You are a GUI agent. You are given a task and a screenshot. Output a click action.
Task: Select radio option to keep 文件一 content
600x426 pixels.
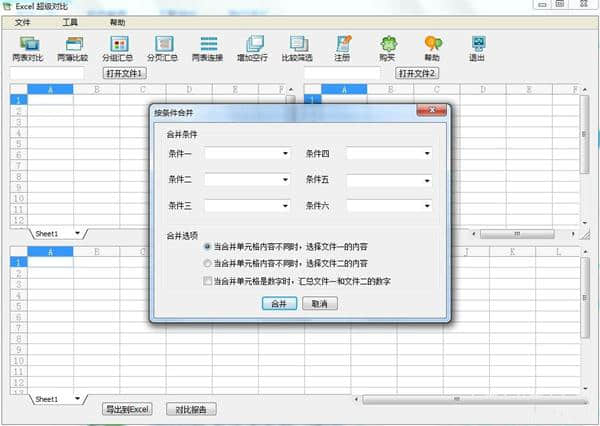click(207, 245)
